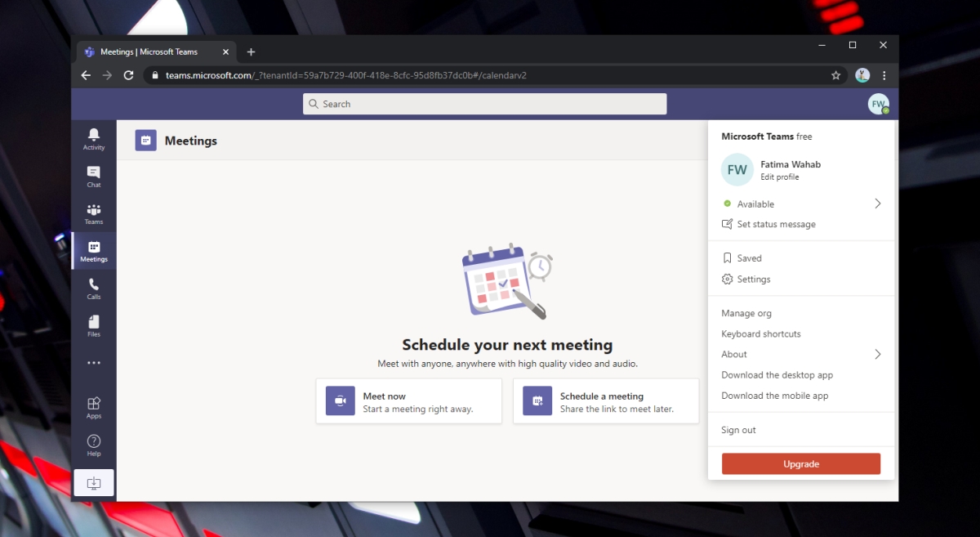
Task: Click the browser back arrow
Action: pos(86,75)
